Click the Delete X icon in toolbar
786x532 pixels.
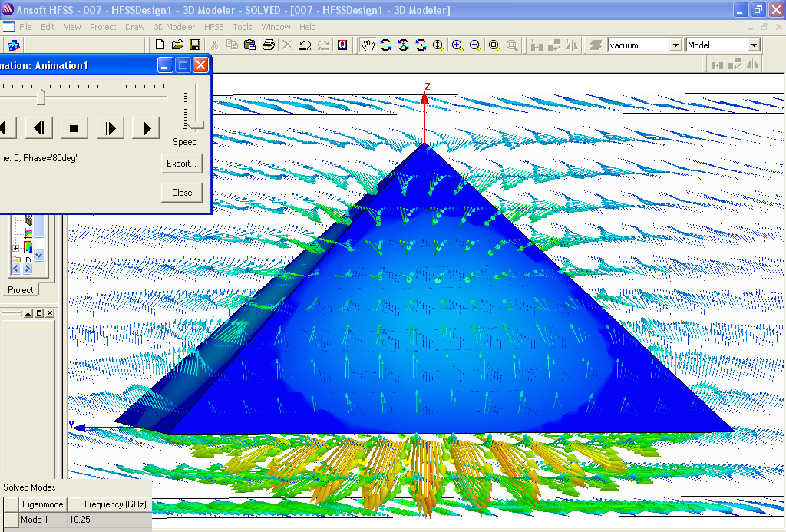click(x=287, y=45)
